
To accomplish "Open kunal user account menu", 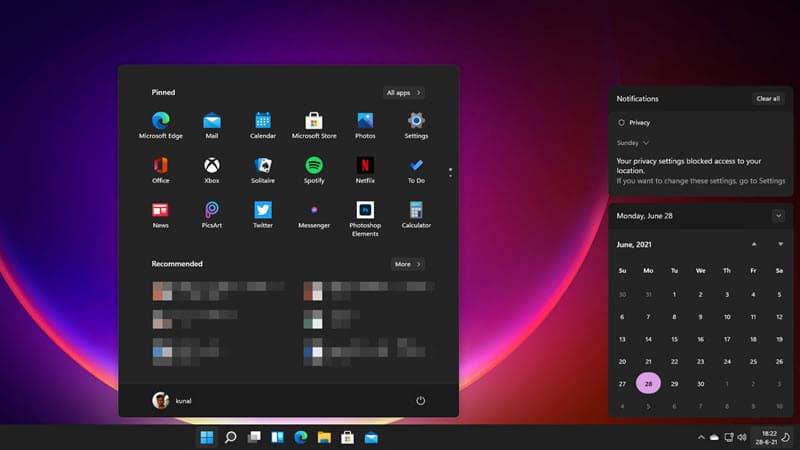I will [x=172, y=401].
